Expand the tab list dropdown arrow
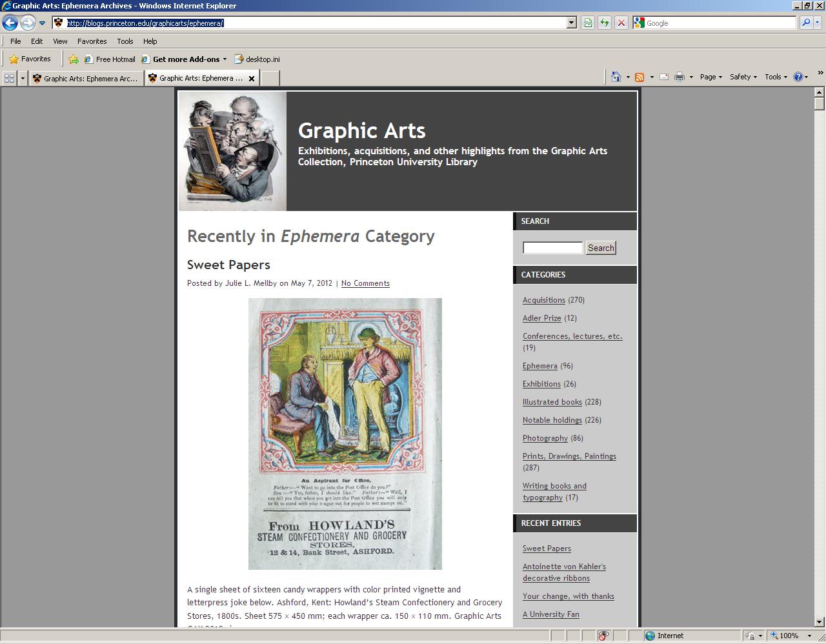 (x=23, y=78)
